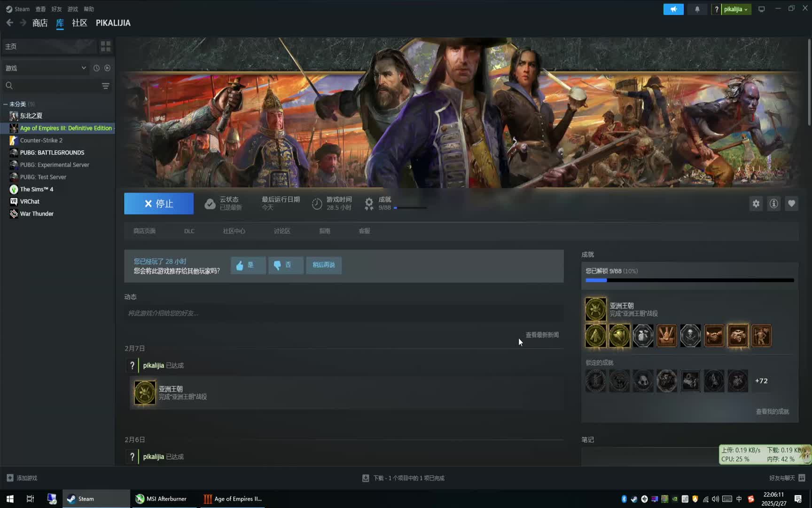
Task: Open game settings gear icon
Action: click(756, 204)
